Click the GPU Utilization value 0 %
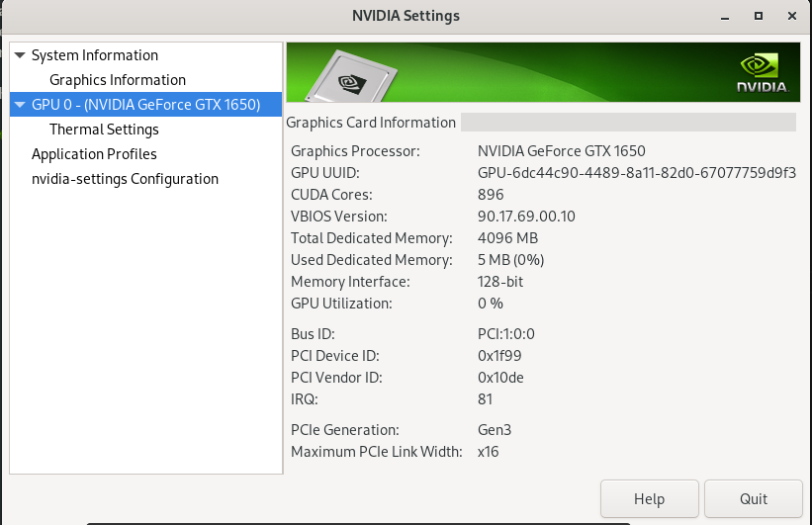The height and width of the screenshot is (525, 812). (x=490, y=304)
